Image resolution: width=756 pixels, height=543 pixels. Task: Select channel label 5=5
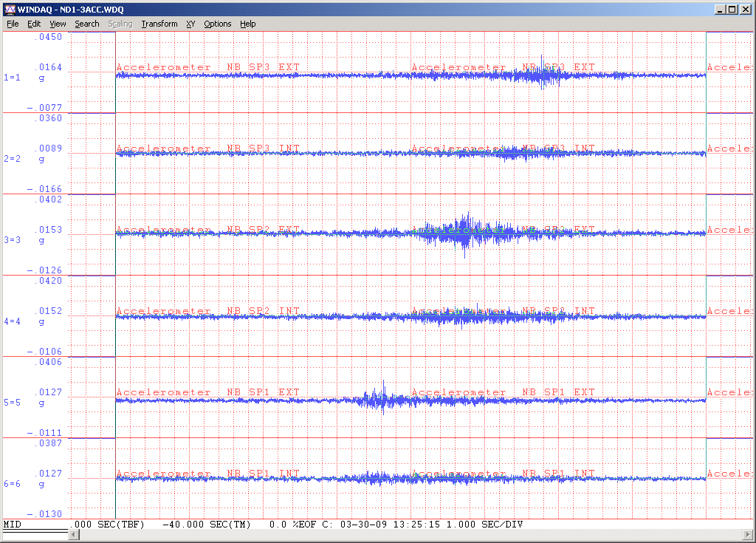click(12, 402)
